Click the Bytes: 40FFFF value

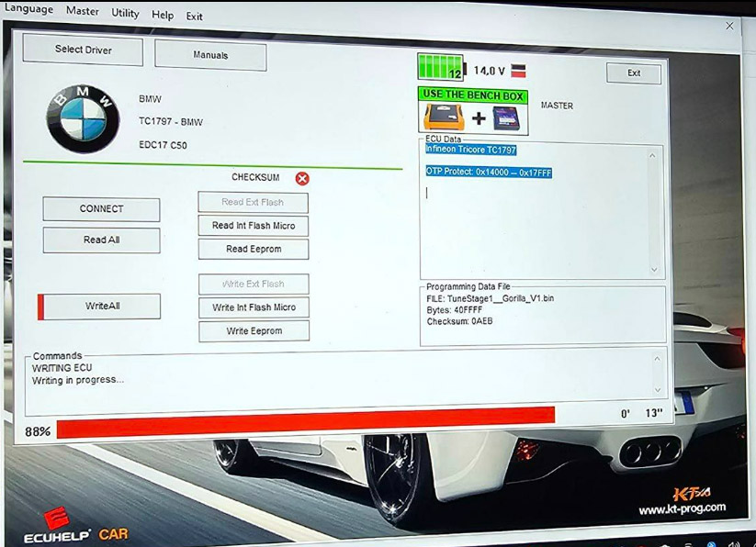coord(454,310)
